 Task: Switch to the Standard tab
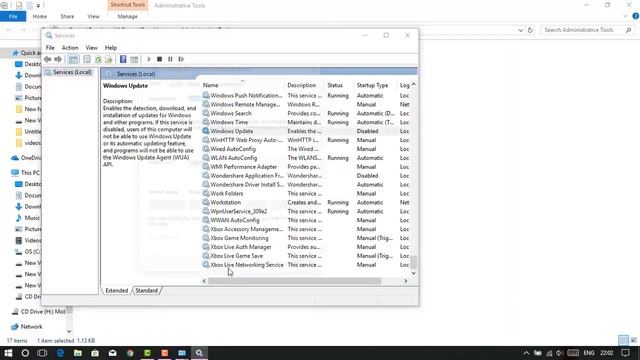point(147,291)
